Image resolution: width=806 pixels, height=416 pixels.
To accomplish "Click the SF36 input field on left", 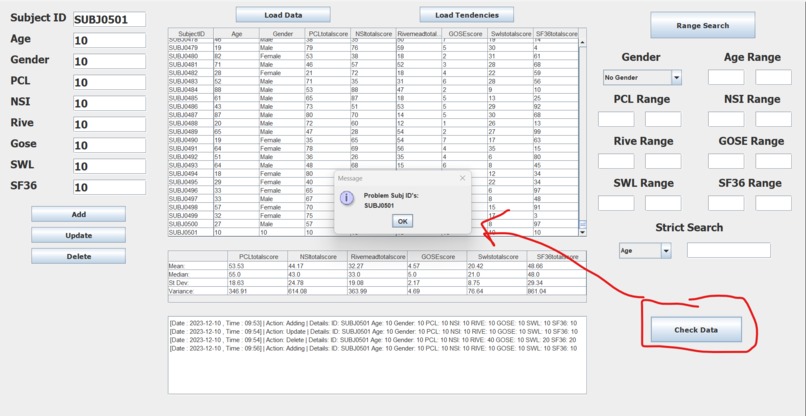I will tap(109, 187).
